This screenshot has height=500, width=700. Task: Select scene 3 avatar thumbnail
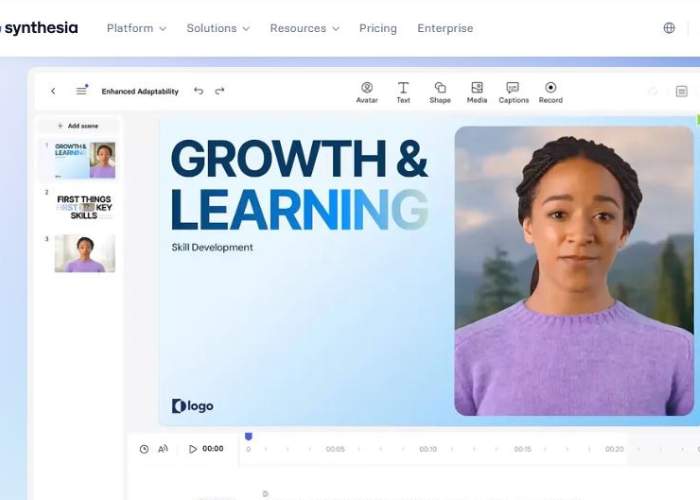85,253
